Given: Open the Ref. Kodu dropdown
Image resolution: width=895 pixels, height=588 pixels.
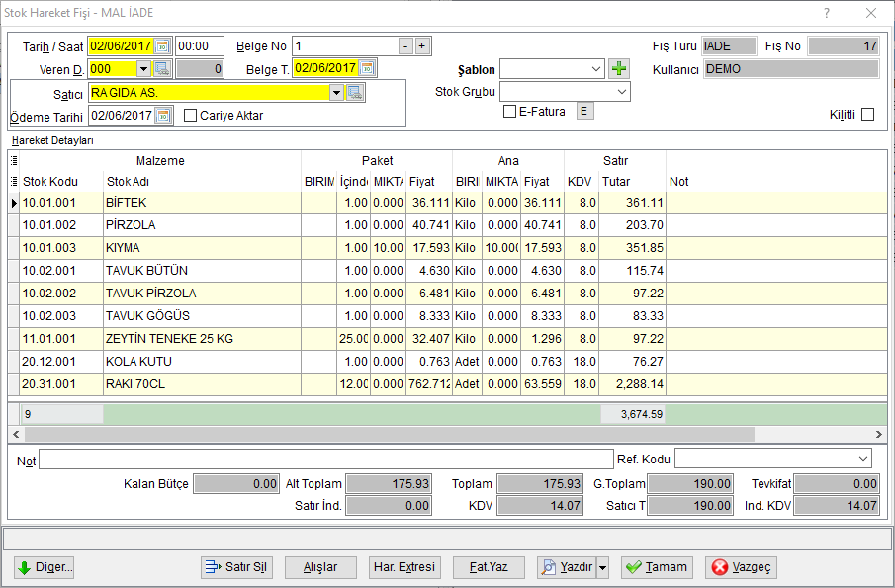Looking at the screenshot, I should click(x=862, y=459).
